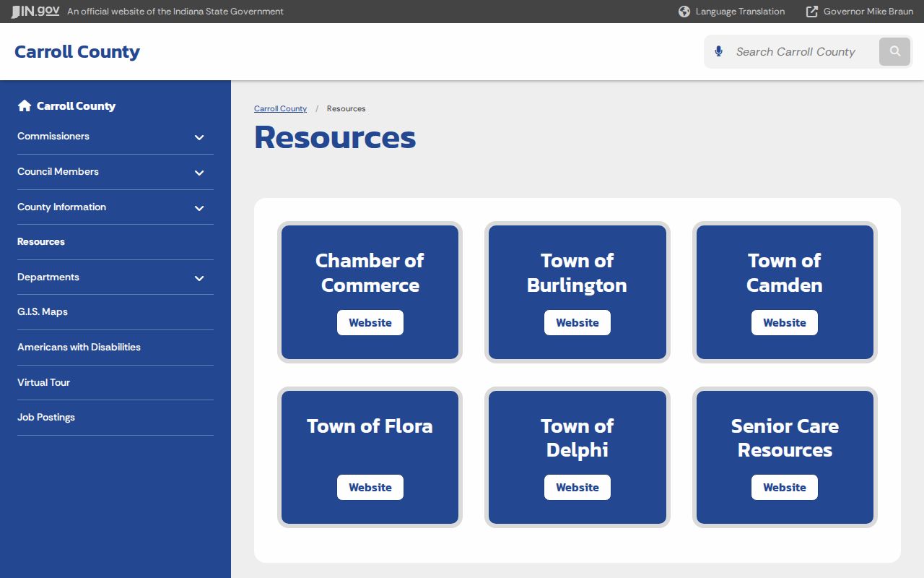This screenshot has width=924, height=578.
Task: Open County Information menu item
Action: (61, 207)
